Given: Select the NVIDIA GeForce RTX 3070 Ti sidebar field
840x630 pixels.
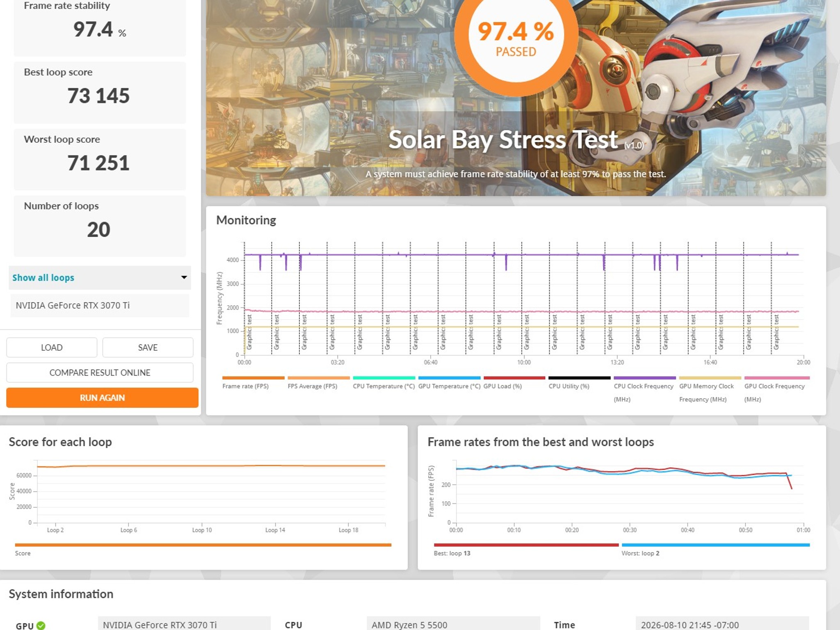Looking at the screenshot, I should pyautogui.click(x=100, y=305).
